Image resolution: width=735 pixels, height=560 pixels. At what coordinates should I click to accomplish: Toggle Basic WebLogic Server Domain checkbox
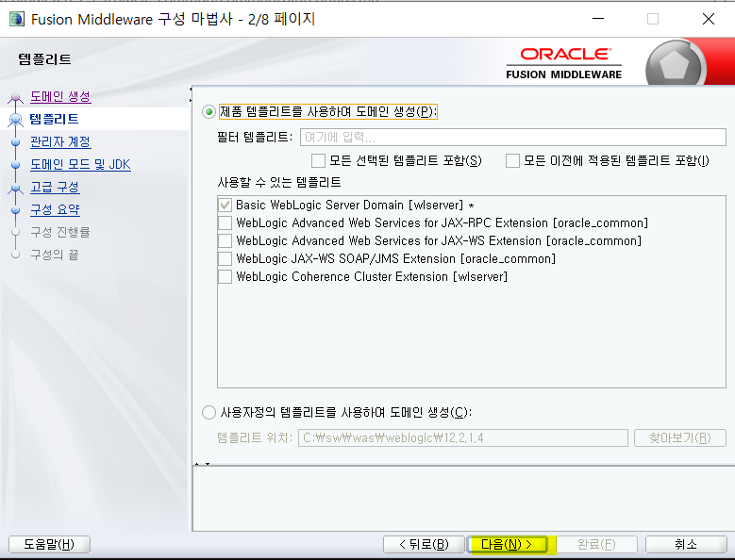[x=225, y=206]
